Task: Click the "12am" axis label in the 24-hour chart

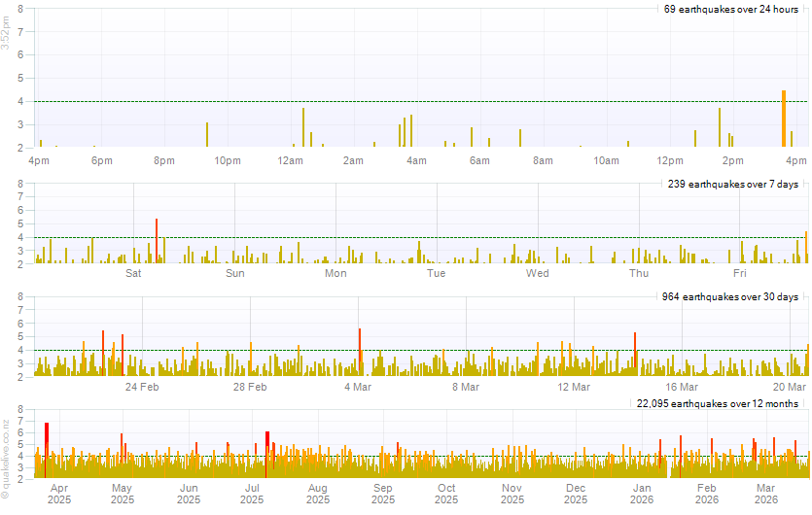Action: (290, 160)
